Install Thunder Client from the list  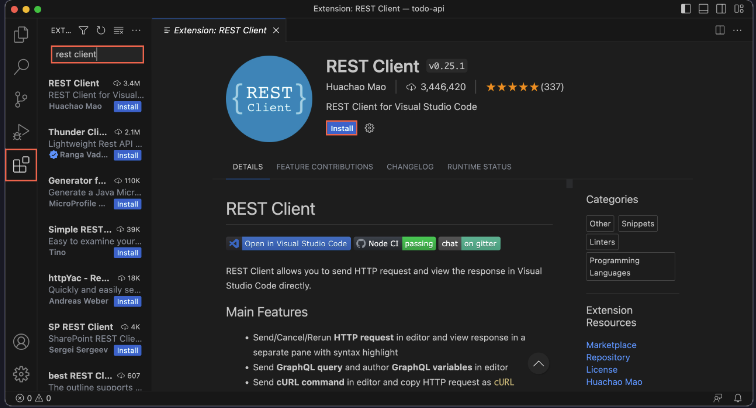(128, 156)
